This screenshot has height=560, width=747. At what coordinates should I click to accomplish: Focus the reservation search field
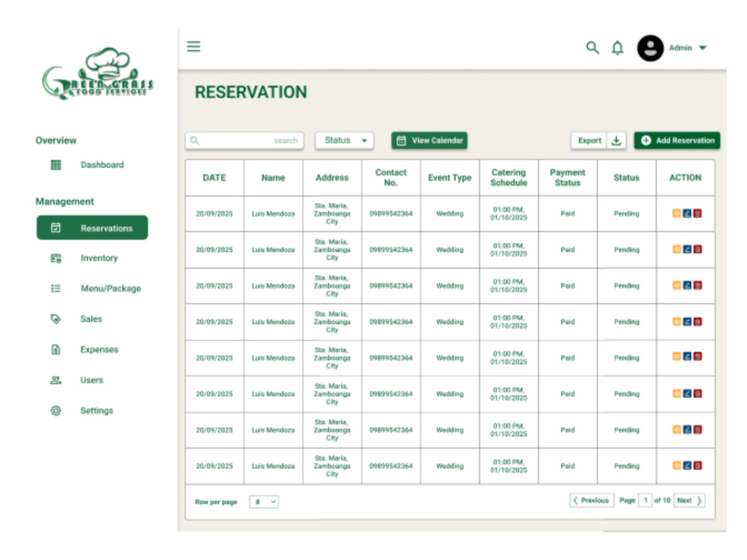tap(244, 140)
